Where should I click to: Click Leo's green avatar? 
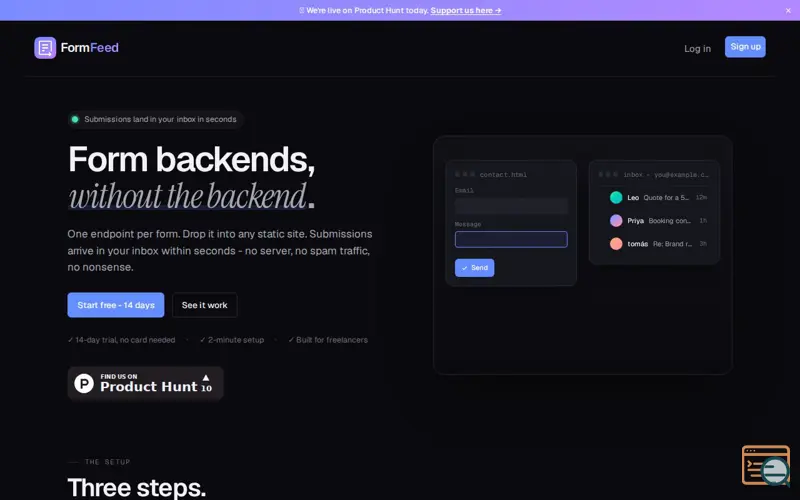click(616, 197)
